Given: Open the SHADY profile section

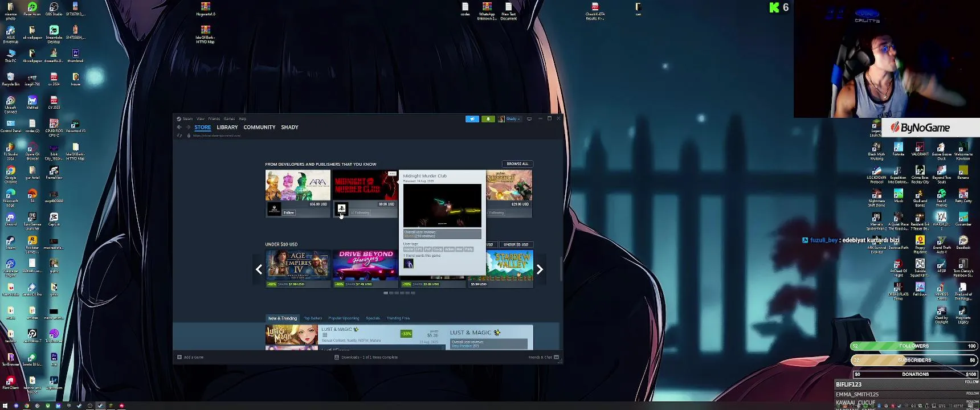Looking at the screenshot, I should tap(289, 128).
